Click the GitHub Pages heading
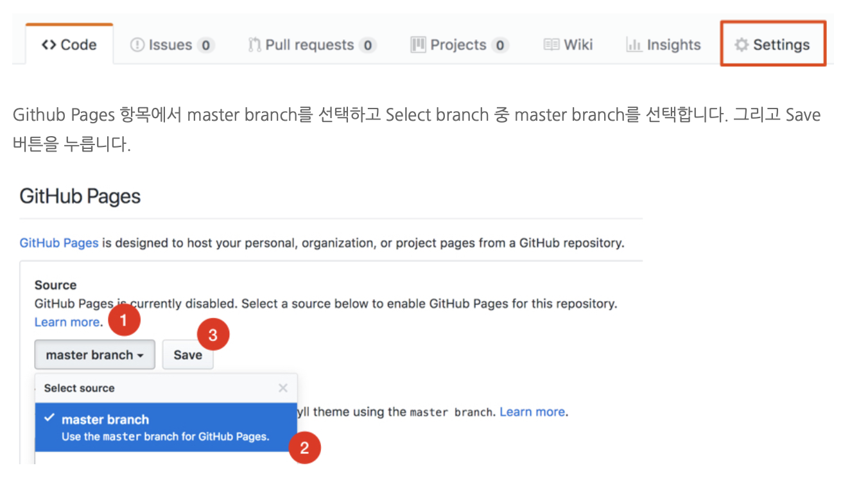Screen dimensions: 868x479 [x=80, y=196]
